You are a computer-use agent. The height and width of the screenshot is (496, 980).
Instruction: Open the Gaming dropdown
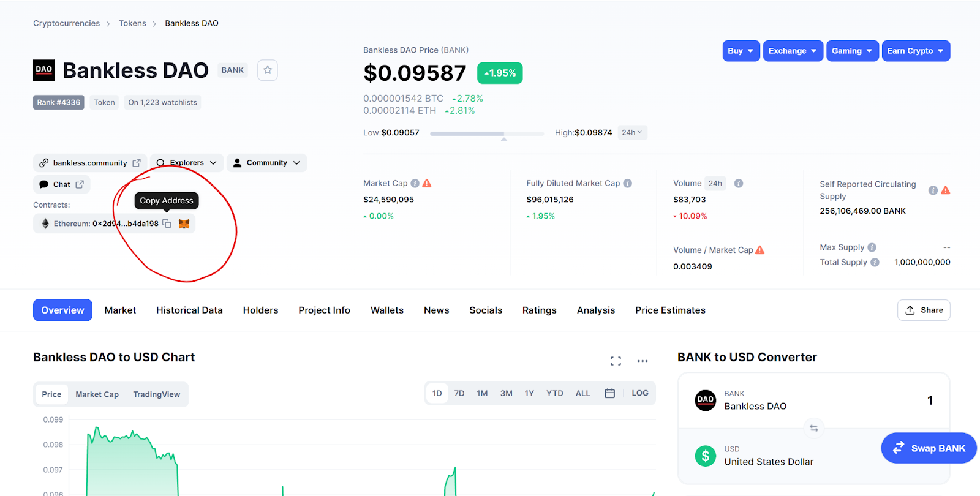click(853, 51)
